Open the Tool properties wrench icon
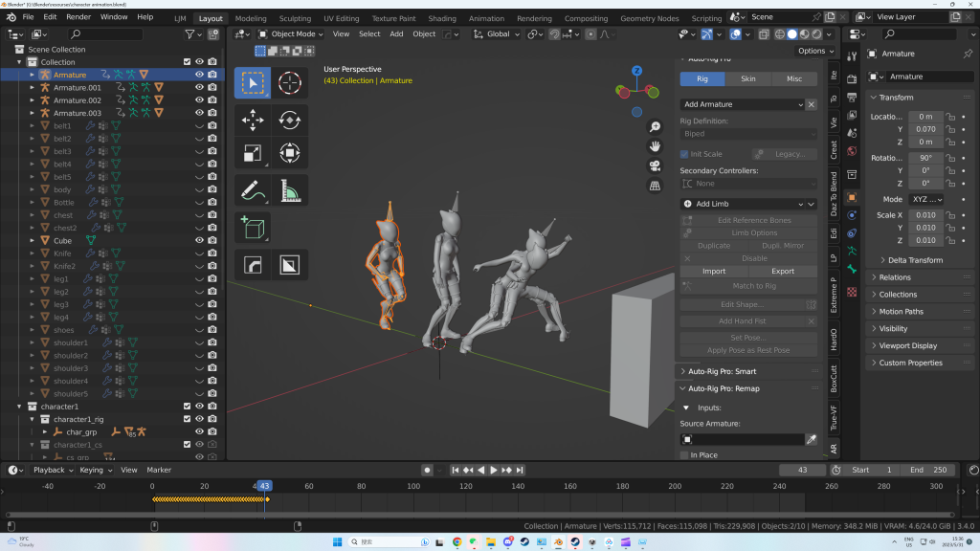980x551 pixels. (852, 56)
